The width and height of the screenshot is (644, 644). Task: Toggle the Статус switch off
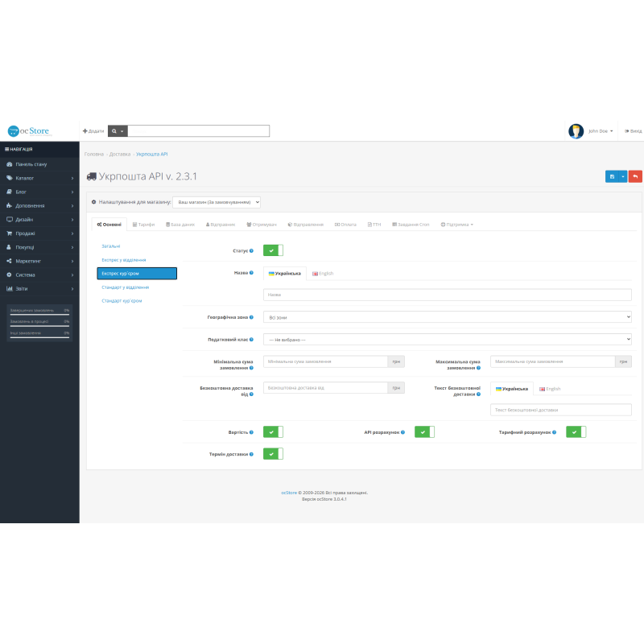[273, 250]
